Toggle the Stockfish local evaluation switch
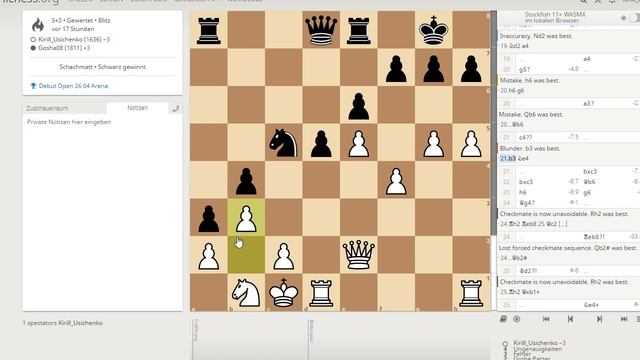 (x=635, y=18)
